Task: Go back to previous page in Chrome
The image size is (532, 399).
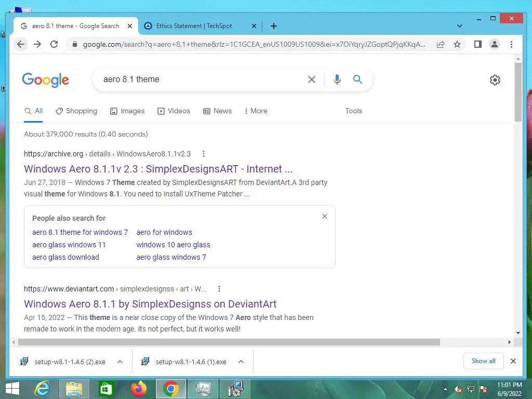Action: (x=21, y=45)
